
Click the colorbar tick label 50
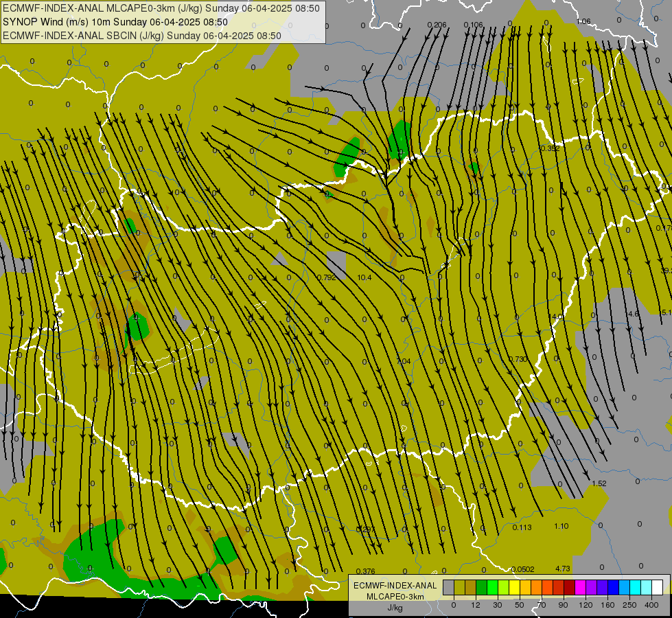[520, 605]
